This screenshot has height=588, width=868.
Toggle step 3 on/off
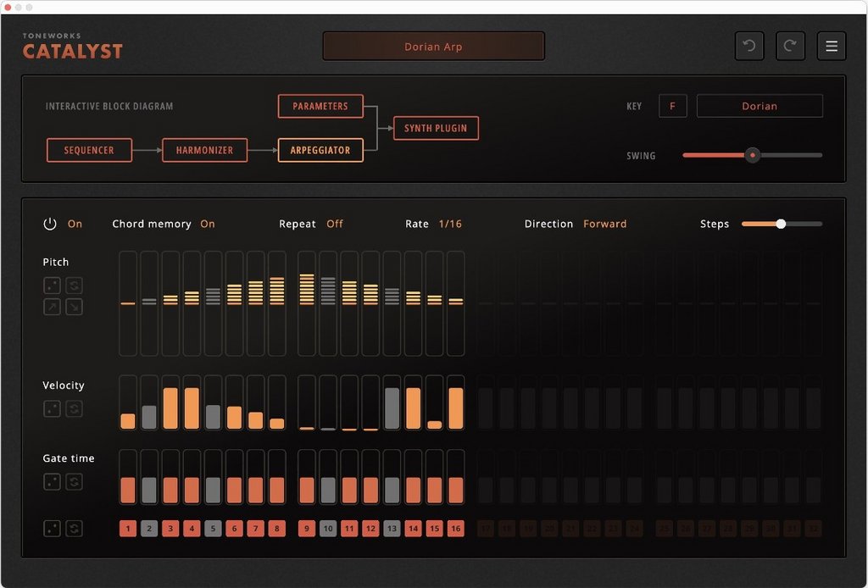pyautogui.click(x=170, y=528)
